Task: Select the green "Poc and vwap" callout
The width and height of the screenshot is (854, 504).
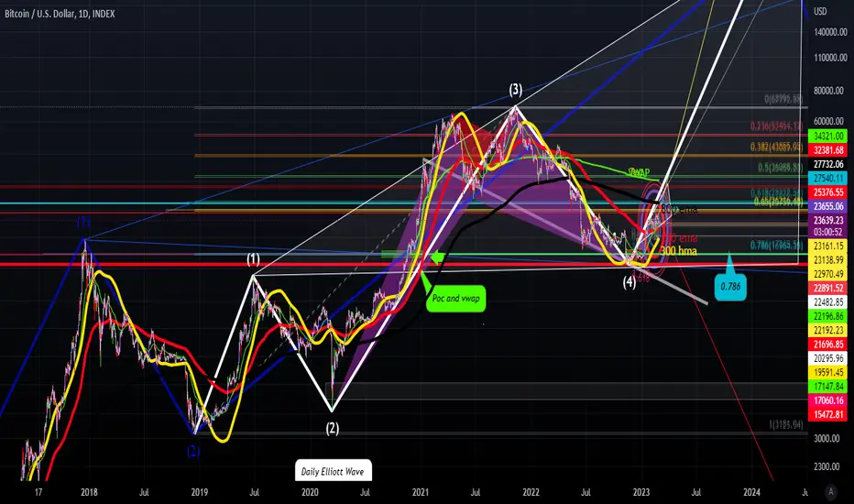Action: [456, 299]
